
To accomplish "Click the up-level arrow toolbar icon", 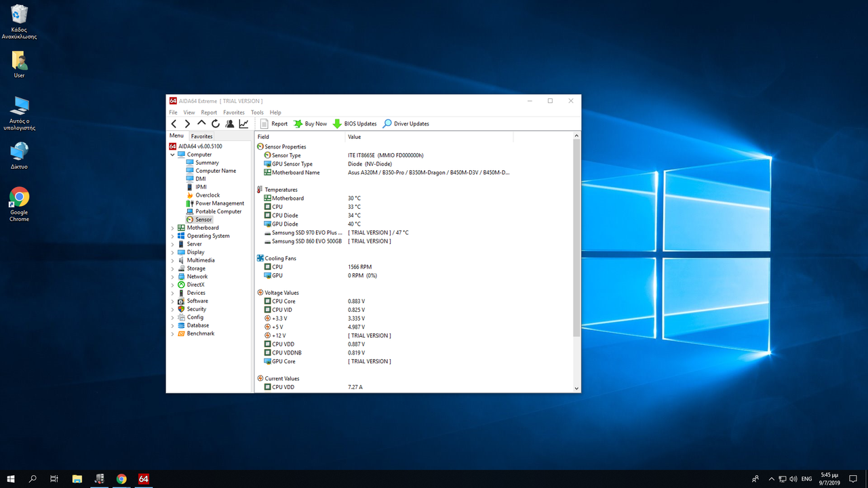I will click(201, 123).
